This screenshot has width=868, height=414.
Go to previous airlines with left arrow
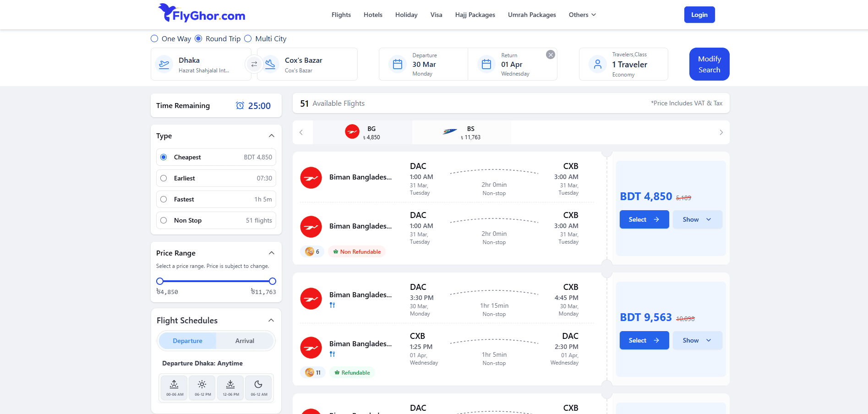[301, 132]
